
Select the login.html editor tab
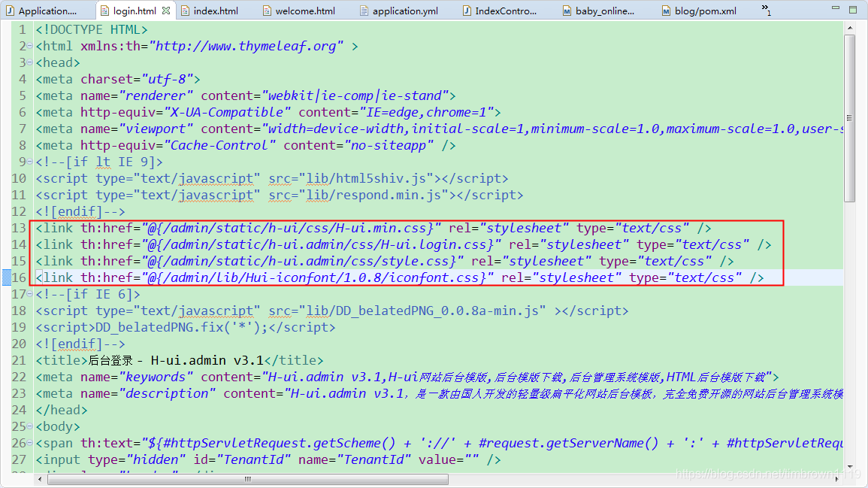click(135, 11)
